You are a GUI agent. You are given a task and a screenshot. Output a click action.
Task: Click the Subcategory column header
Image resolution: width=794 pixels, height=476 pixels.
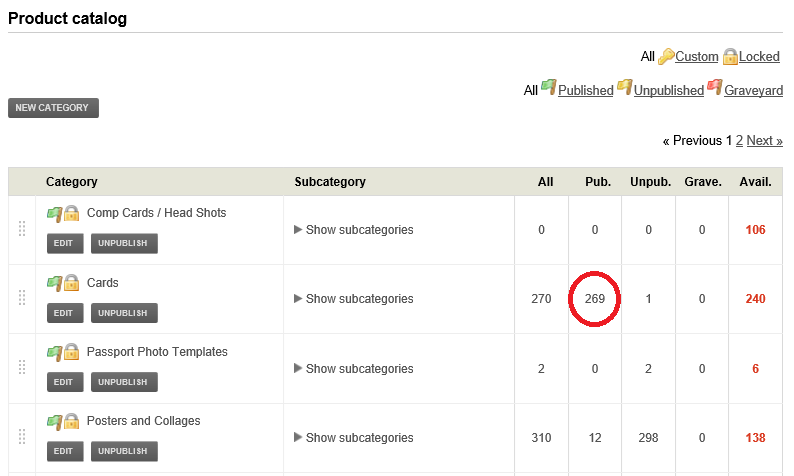point(330,182)
